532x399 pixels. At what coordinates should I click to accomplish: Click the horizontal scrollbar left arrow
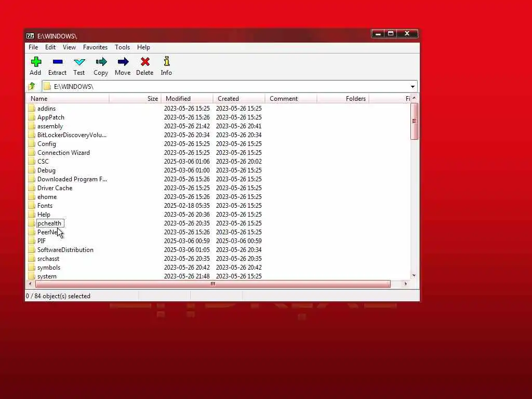click(x=30, y=284)
